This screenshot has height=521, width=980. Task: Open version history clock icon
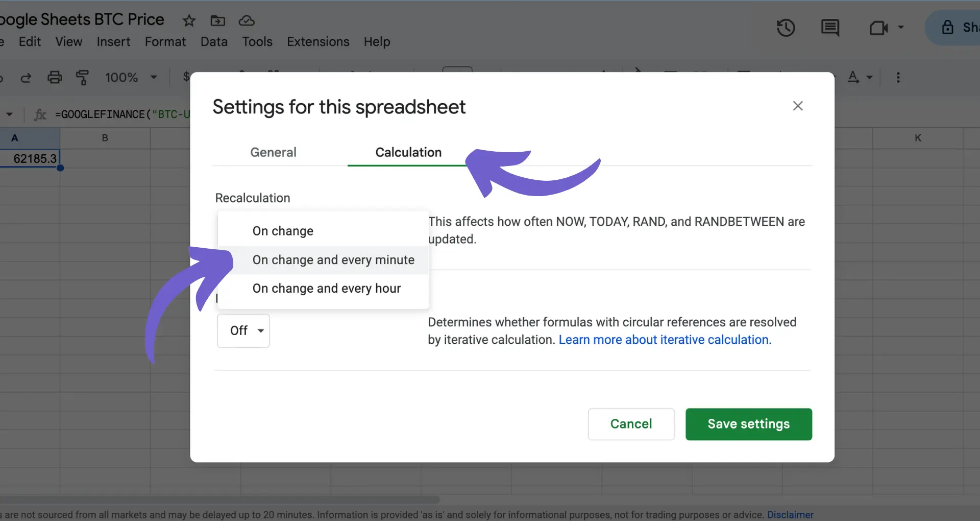pos(786,28)
